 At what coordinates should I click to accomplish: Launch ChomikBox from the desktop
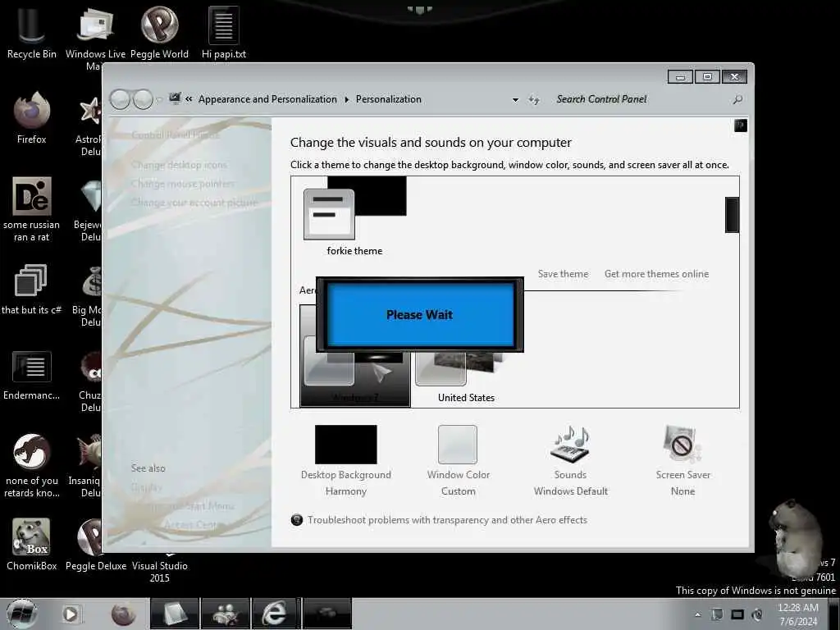click(31, 545)
